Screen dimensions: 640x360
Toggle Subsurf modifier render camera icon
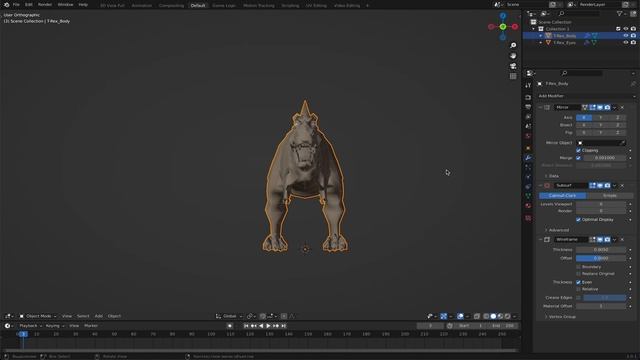[607, 185]
